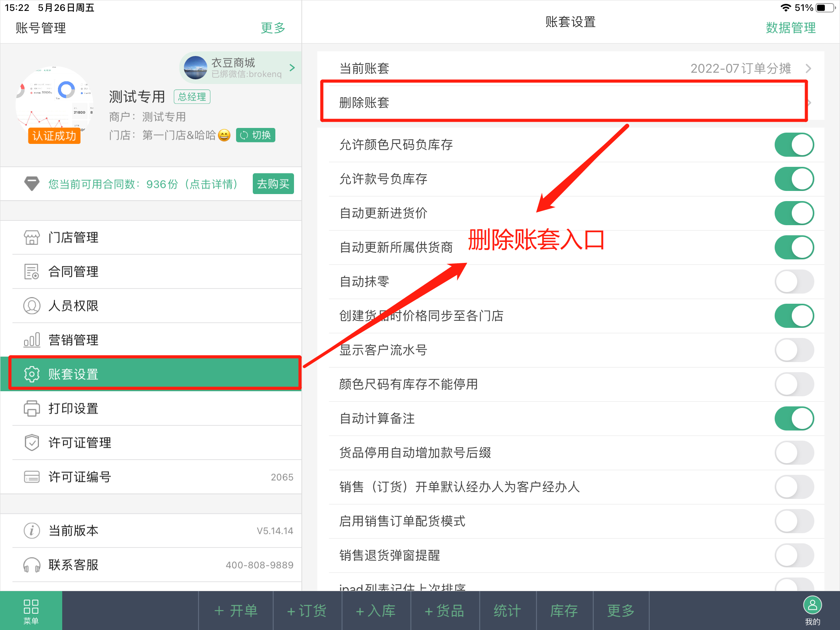Toggle 自动更新所属供货商 switch
The width and height of the screenshot is (840, 630).
[794, 247]
